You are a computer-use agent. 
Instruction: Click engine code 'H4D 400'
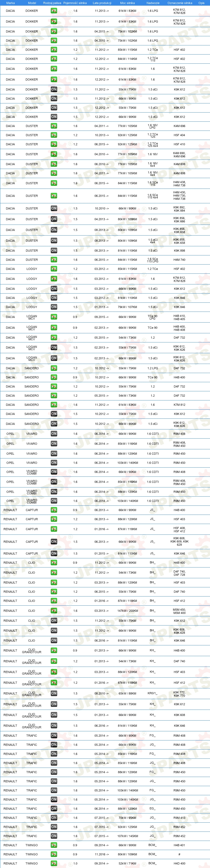tap(179, 863)
